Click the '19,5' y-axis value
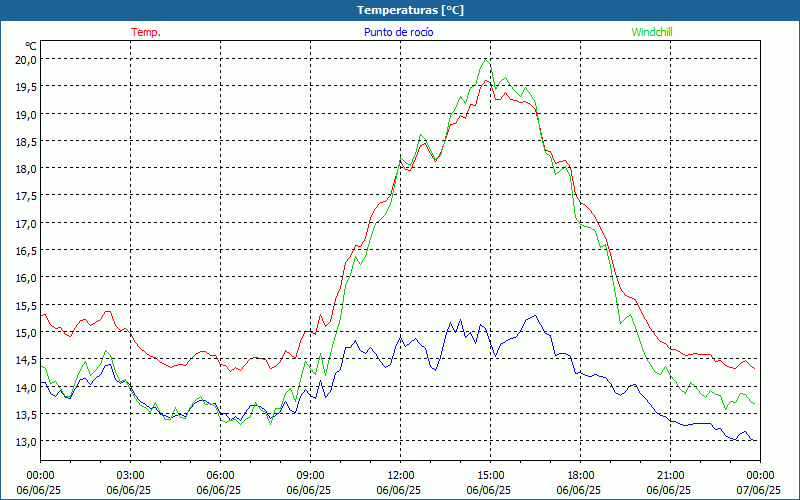 tap(26, 87)
